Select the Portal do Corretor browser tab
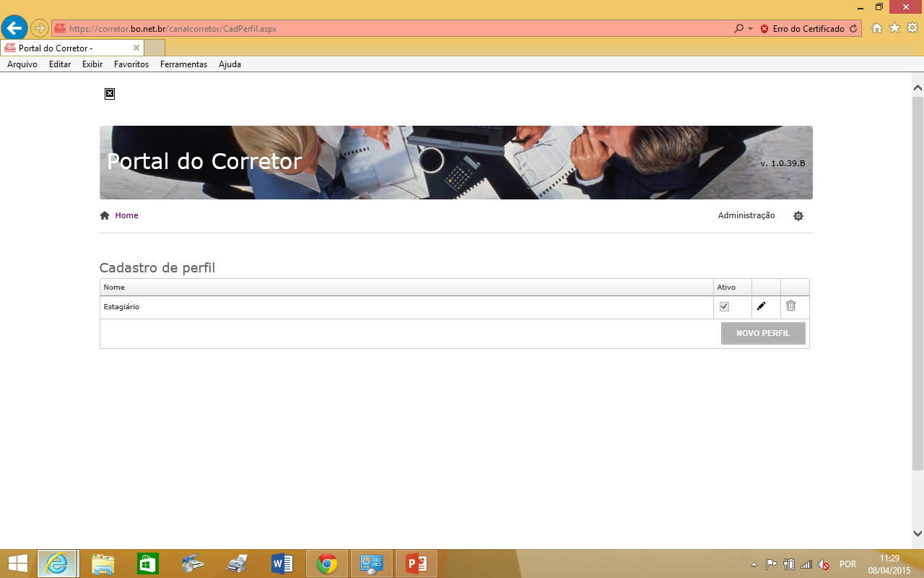 (x=72, y=48)
